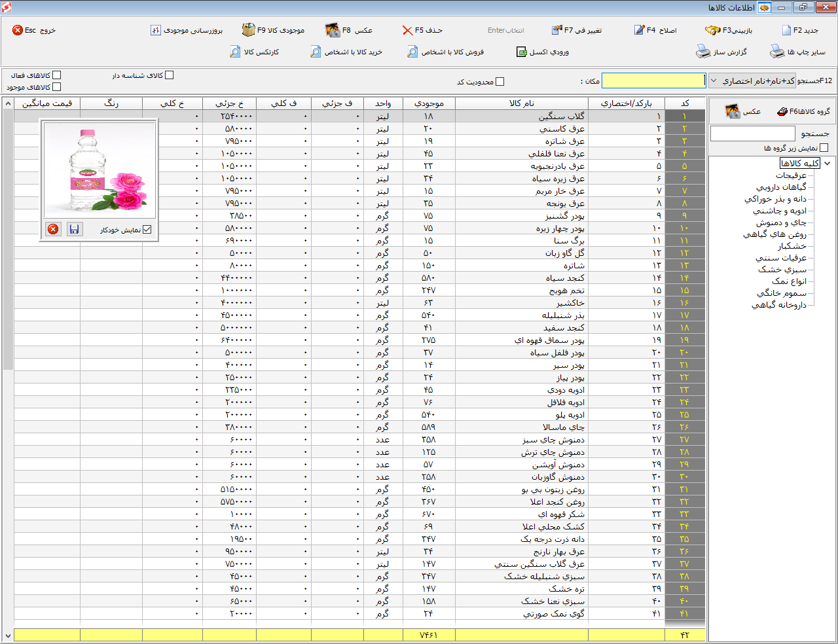Screen dimensions: 838x644
Task: Click the table's vertical scrollbar down arrow
Action: point(8,635)
